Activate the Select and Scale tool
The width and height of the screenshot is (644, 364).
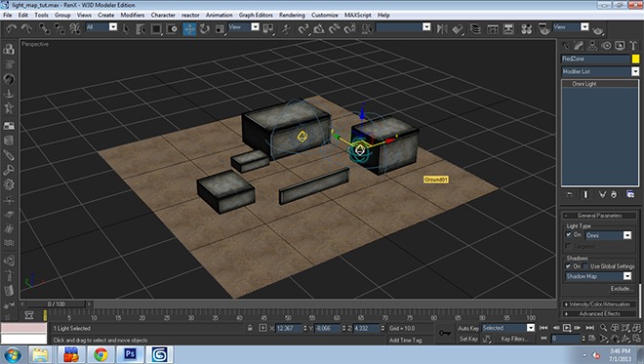pyautogui.click(x=220, y=28)
